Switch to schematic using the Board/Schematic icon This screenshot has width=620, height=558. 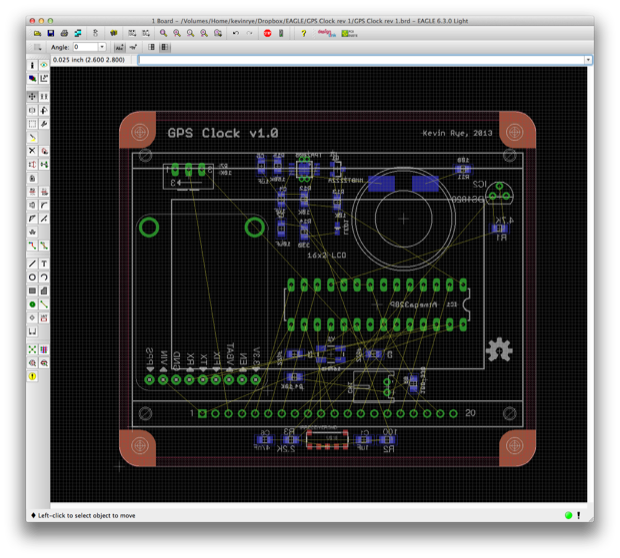pyautogui.click(x=95, y=34)
